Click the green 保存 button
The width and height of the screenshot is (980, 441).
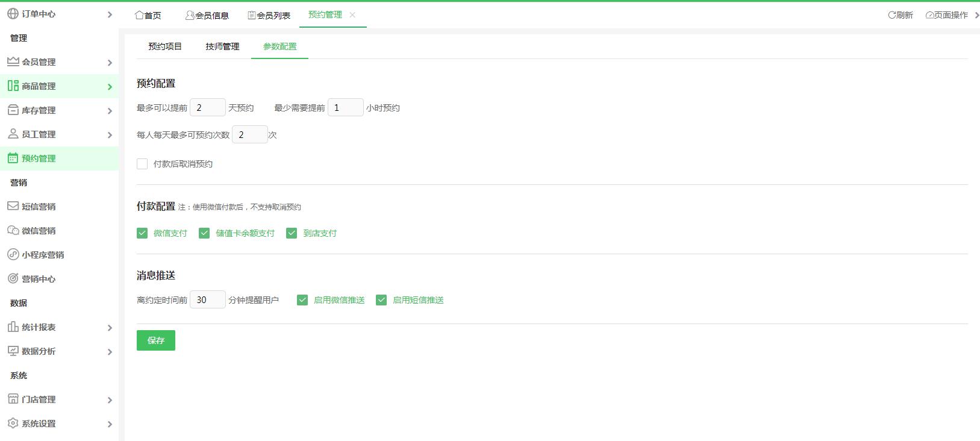click(x=155, y=340)
